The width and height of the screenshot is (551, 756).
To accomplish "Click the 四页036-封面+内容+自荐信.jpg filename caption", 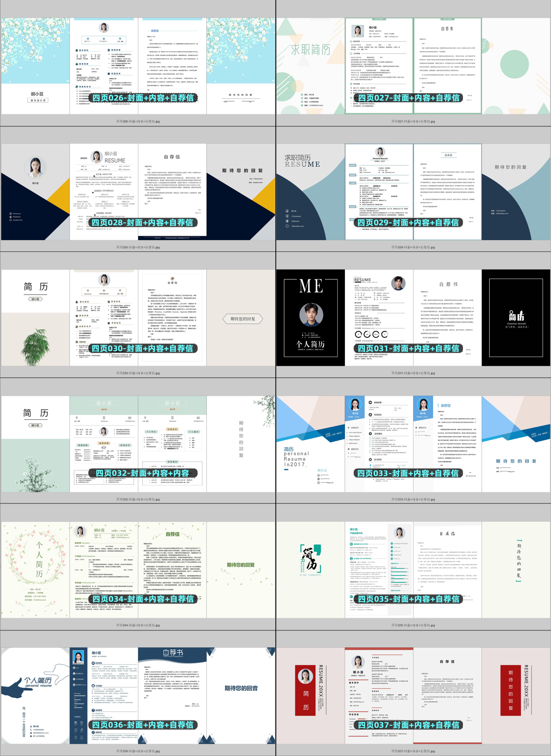I will coord(138,751).
